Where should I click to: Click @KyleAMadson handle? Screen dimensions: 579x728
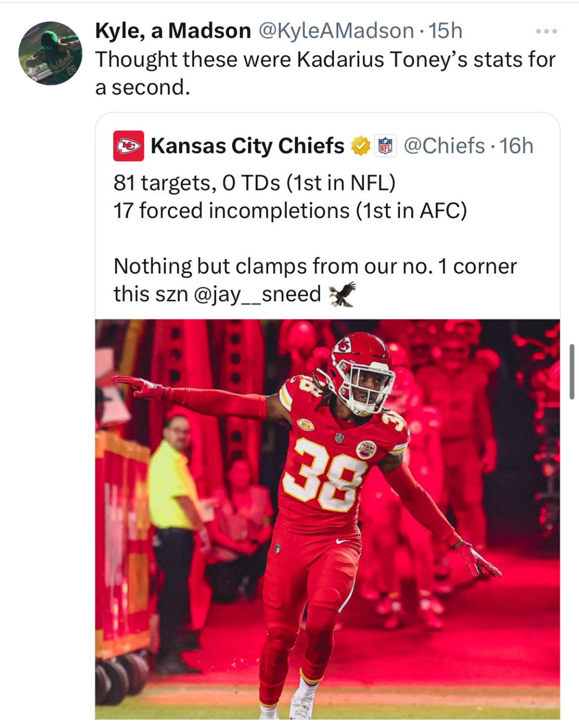tap(335, 31)
